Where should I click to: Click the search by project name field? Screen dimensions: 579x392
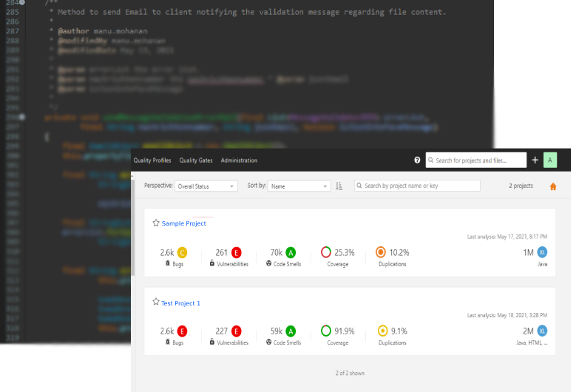tap(418, 186)
